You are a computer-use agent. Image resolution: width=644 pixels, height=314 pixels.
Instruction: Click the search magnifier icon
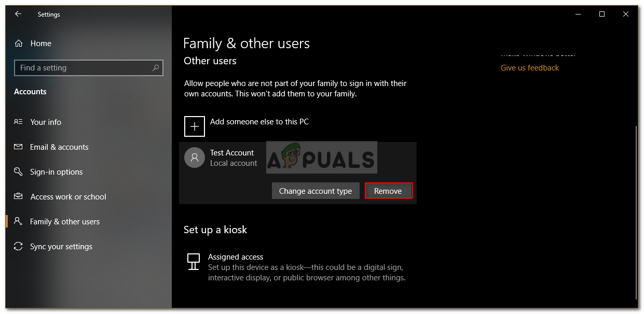click(156, 68)
